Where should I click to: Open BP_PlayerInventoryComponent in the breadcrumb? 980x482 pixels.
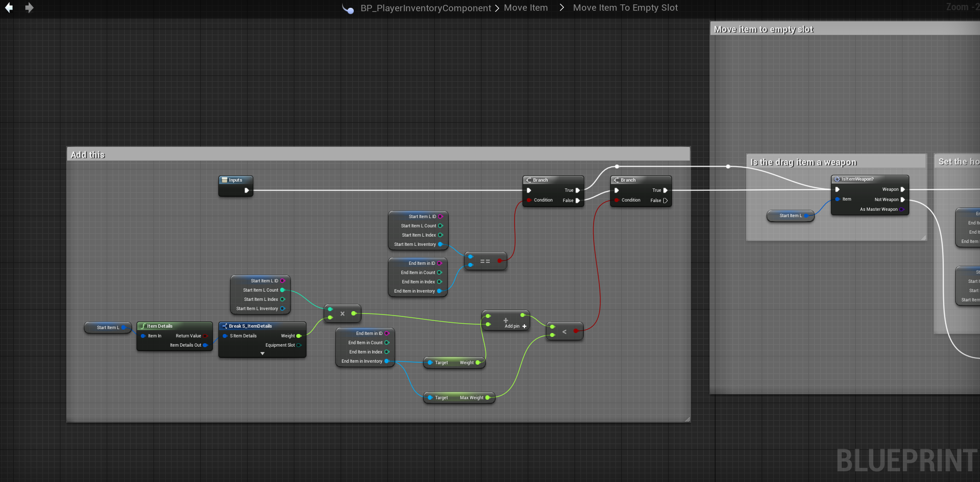coord(425,8)
